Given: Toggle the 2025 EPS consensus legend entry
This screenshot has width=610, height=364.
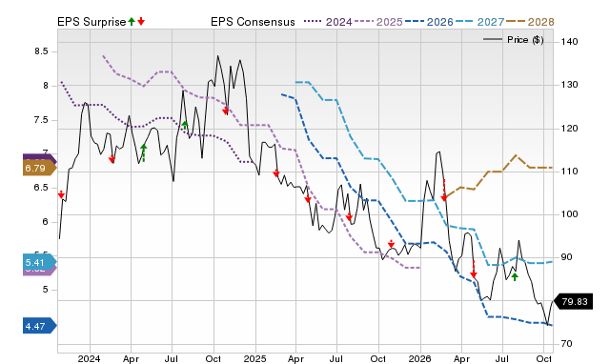Looking at the screenshot, I should point(378,22).
